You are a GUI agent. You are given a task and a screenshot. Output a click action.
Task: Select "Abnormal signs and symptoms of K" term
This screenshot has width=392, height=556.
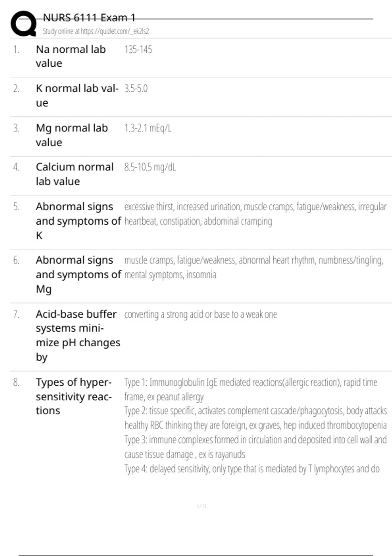click(78, 221)
